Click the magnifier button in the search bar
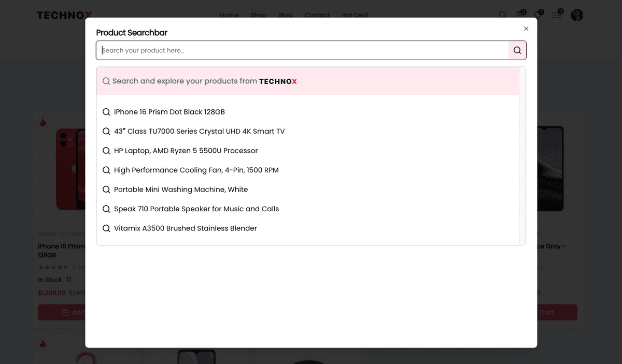The height and width of the screenshot is (364, 622). pyautogui.click(x=517, y=50)
